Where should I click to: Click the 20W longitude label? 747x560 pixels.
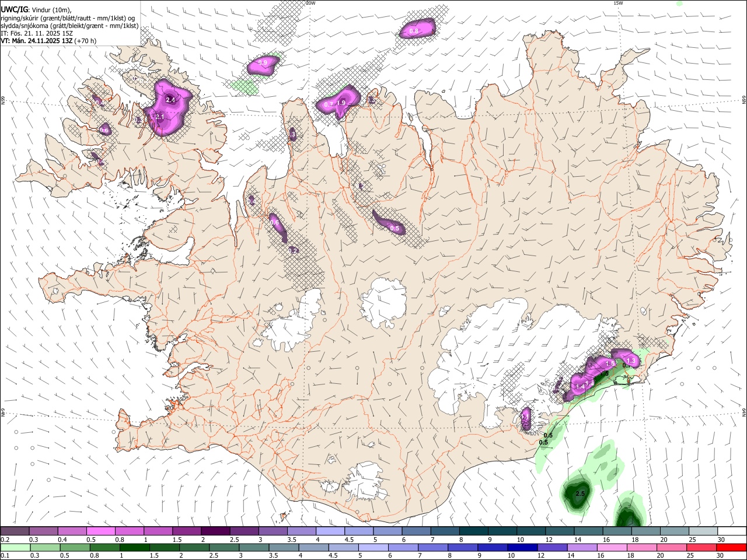coord(310,3)
